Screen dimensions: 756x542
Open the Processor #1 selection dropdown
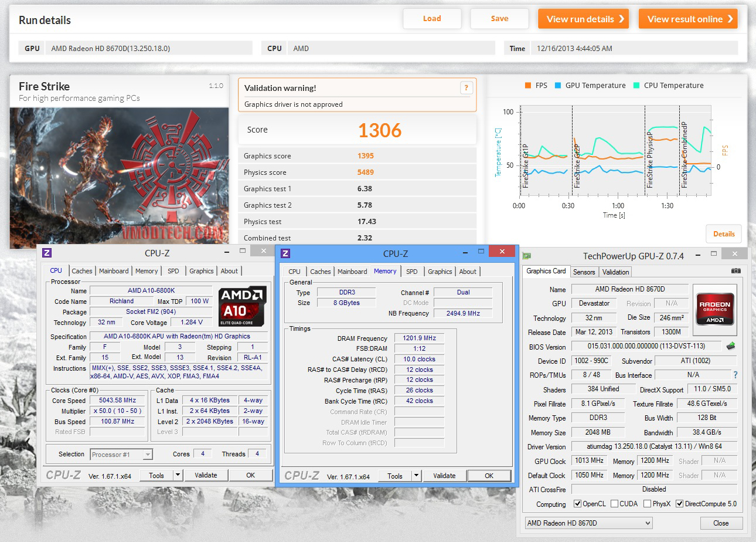tap(121, 455)
